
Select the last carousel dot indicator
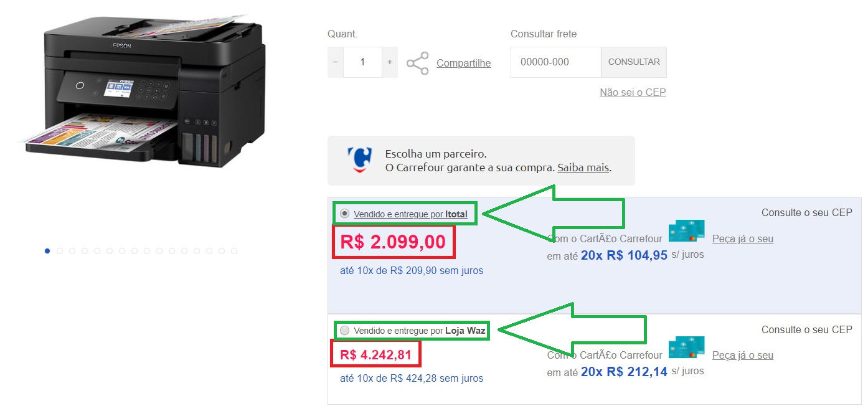tap(234, 251)
